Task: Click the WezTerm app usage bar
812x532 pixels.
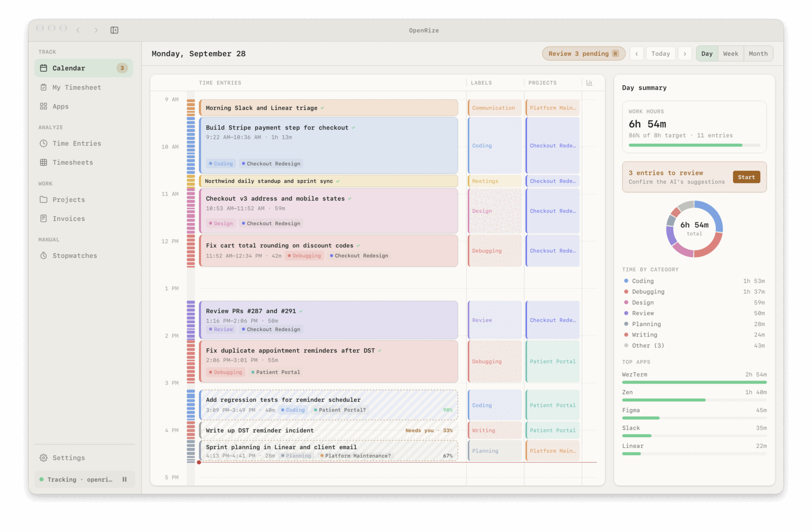Action: coord(694,382)
